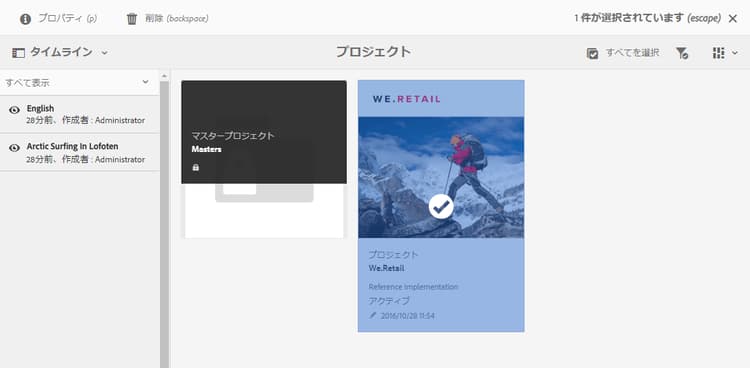The height and width of the screenshot is (368, 750).
Task: Click the 1件が選択されています selection status
Action: pos(648,19)
